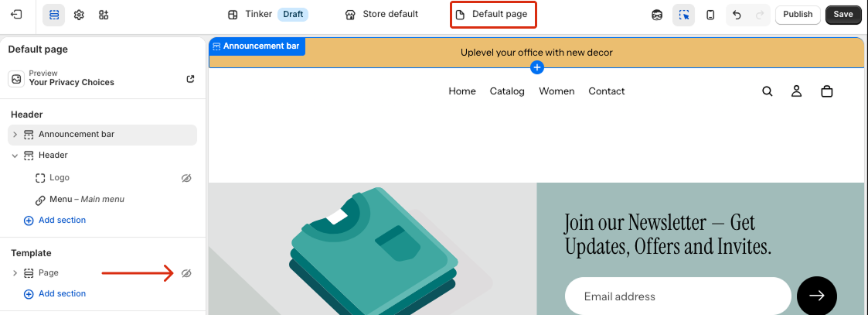
Task: Click the Email address input field
Action: [x=677, y=296]
